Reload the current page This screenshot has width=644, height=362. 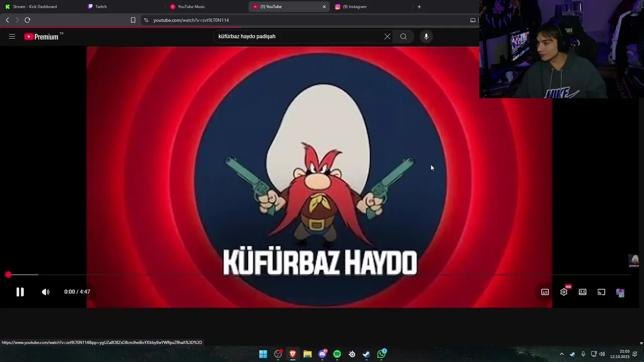point(27,20)
